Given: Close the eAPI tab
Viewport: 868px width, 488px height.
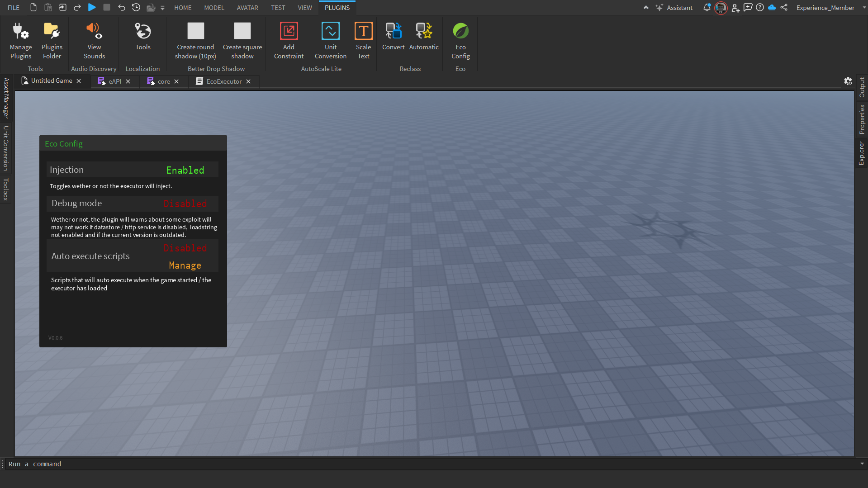Looking at the screenshot, I should pos(128,81).
